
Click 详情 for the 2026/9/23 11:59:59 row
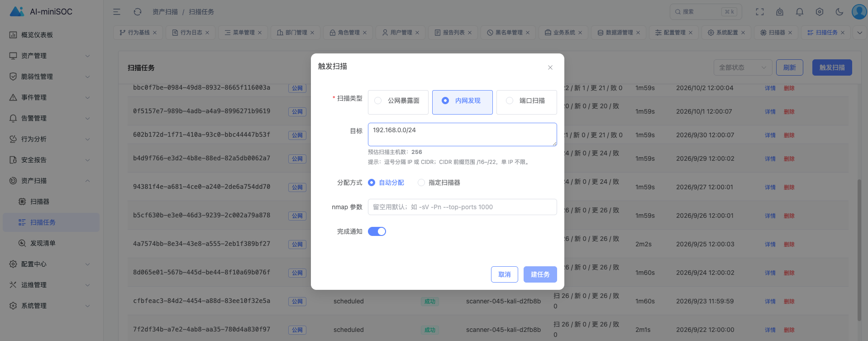(x=770, y=301)
